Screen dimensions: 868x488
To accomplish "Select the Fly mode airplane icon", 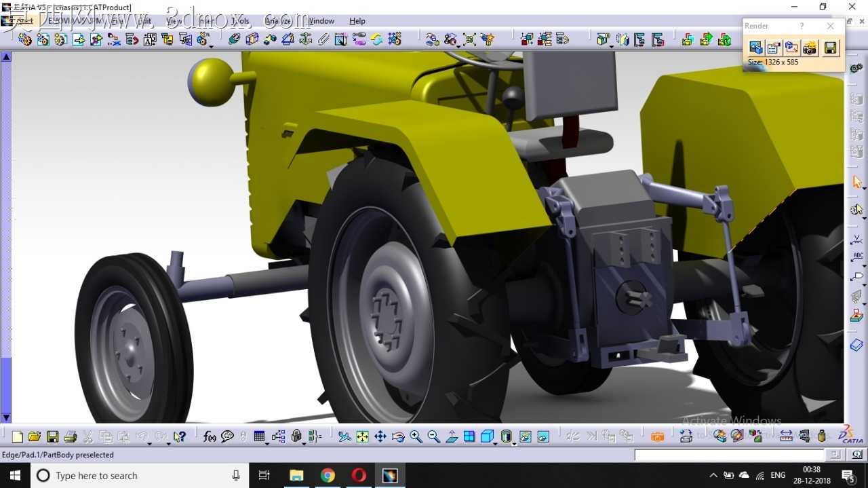I will [x=345, y=436].
